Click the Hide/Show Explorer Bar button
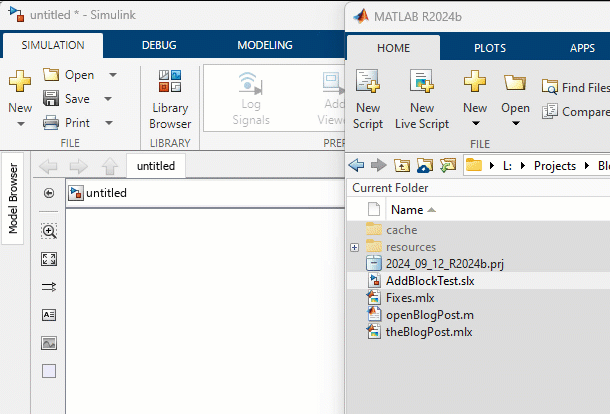Viewport: 610px width, 414px height. click(49, 193)
